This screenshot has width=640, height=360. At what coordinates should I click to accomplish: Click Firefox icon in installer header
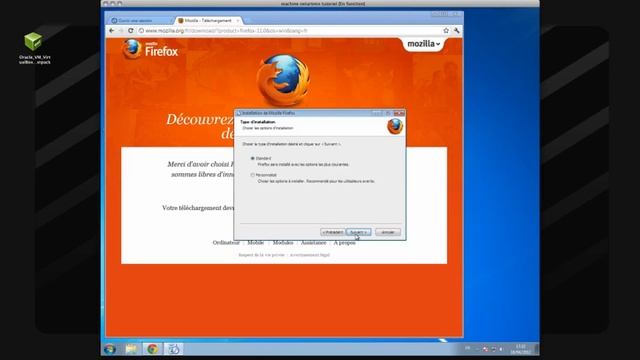tap(395, 126)
